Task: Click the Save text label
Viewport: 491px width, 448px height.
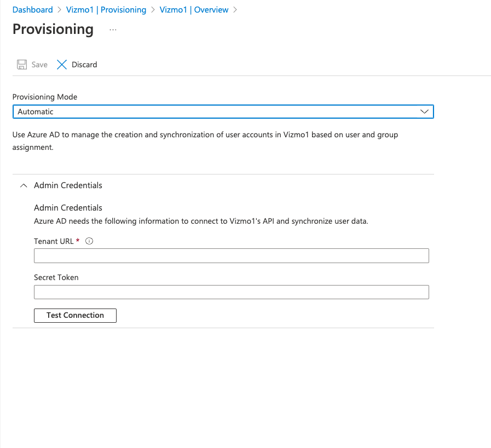Action: (39, 65)
